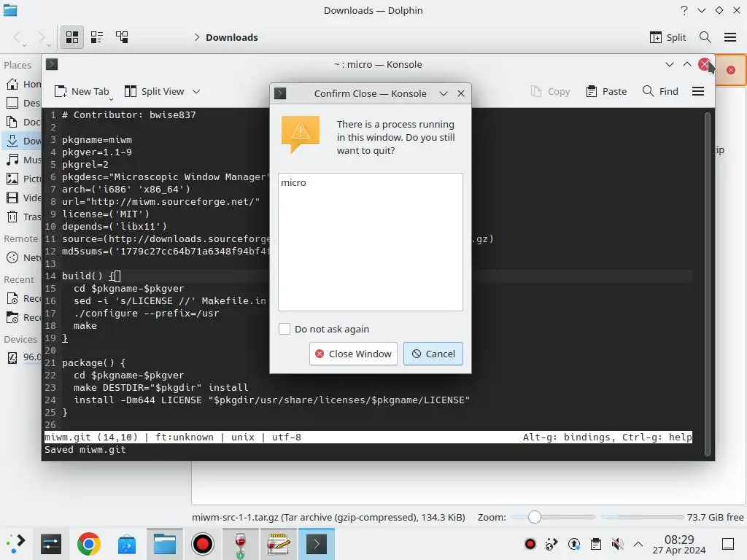
Task: Adjust the Dolphin Zoom slider handle
Action: [x=535, y=517]
